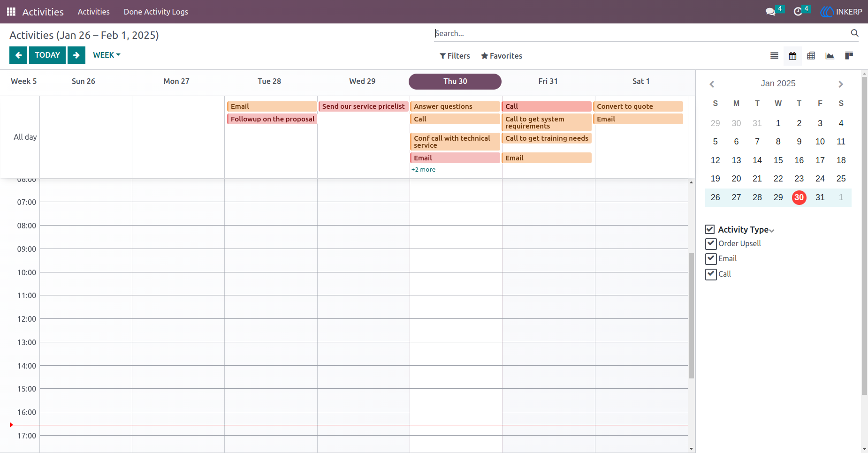Viewport: 868px width, 453px height.
Task: Open the Favorites dropdown
Action: [502, 56]
